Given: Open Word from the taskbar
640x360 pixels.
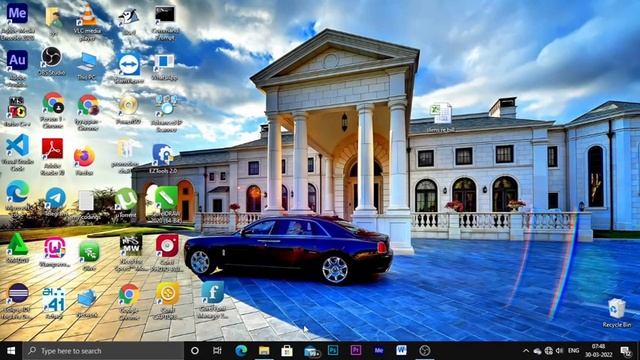Looking at the screenshot, I should click(x=402, y=351).
